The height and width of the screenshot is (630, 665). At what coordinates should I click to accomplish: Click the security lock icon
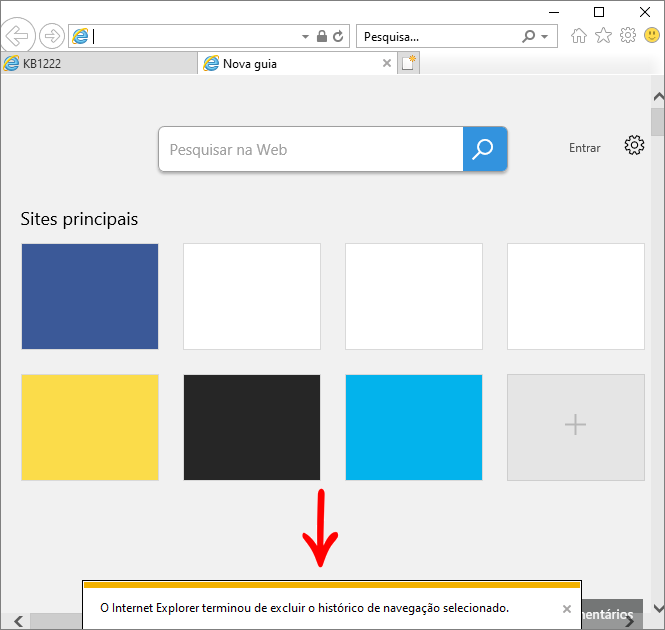click(x=322, y=36)
